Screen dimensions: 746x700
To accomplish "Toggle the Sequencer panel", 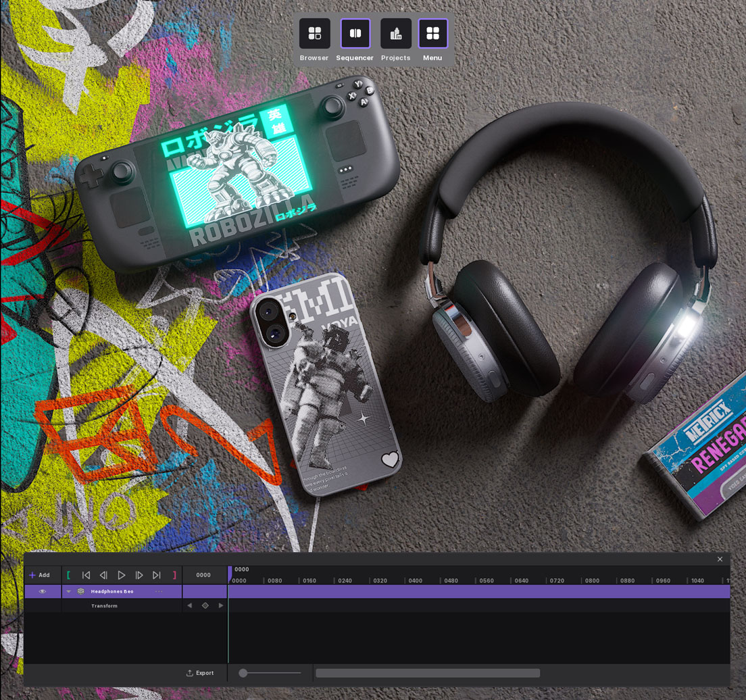I will (x=355, y=34).
